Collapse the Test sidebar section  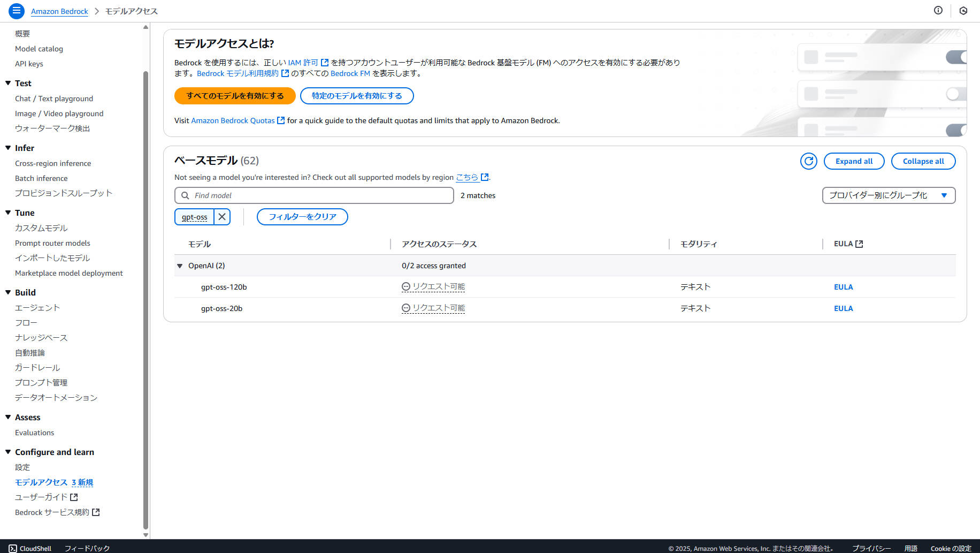(8, 83)
